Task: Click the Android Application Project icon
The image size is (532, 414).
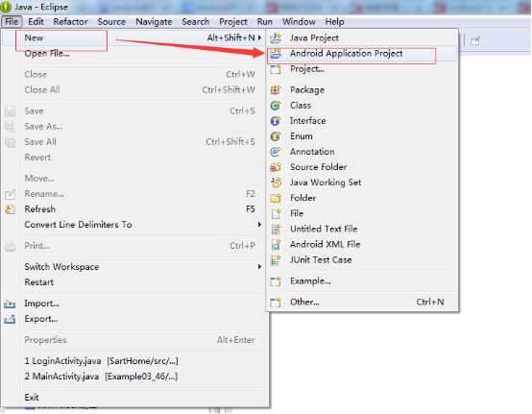Action: (x=276, y=53)
